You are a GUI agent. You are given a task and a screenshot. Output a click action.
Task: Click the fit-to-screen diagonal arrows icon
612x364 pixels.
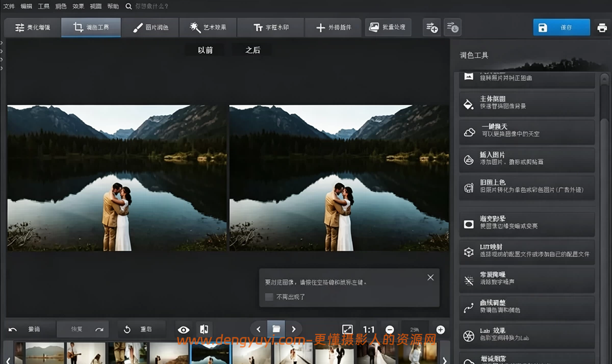click(x=347, y=330)
